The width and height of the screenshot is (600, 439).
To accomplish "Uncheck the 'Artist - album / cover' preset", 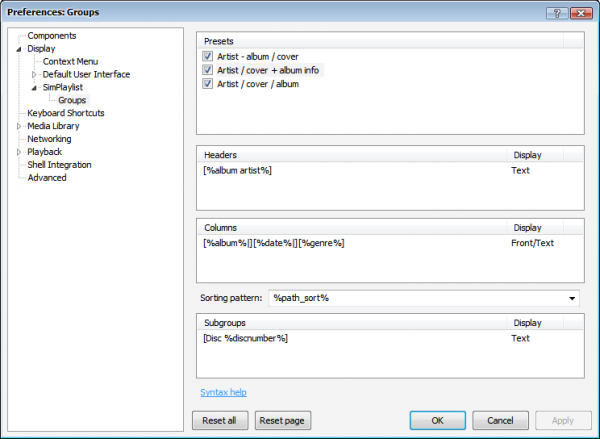I will point(208,57).
